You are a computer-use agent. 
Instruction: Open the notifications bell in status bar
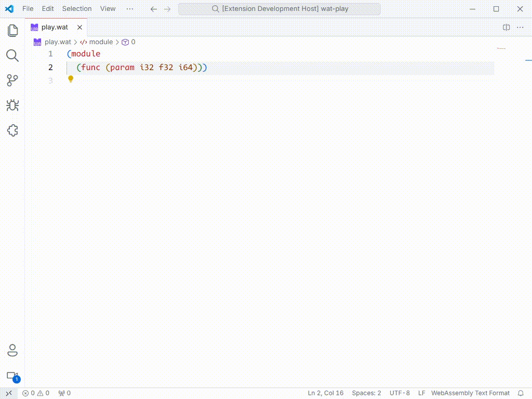[x=521, y=393]
